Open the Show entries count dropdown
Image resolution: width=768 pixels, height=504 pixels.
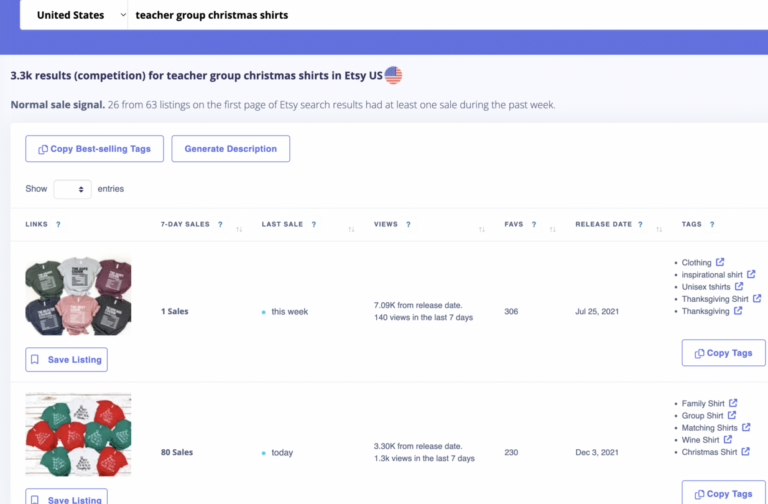pos(72,189)
